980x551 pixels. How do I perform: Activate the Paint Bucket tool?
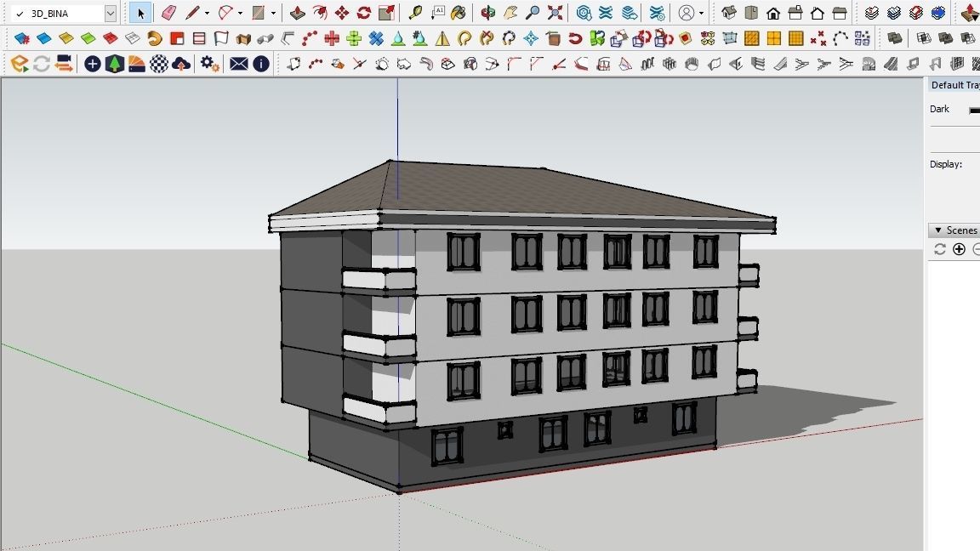(x=459, y=13)
